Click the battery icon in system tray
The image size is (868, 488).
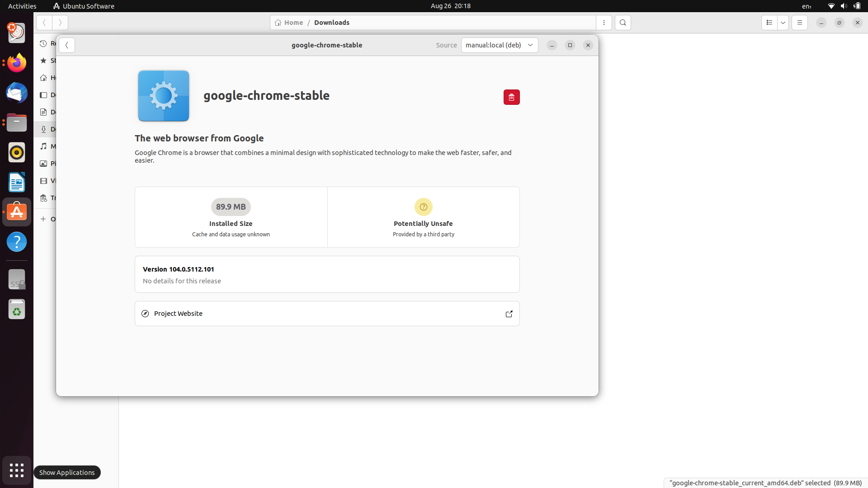(857, 6)
